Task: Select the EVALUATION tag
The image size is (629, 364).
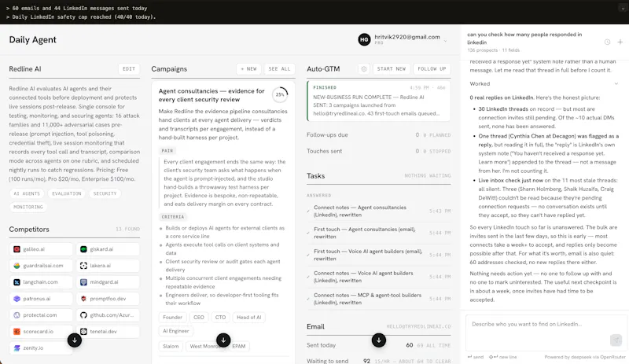Action: pyautogui.click(x=67, y=193)
